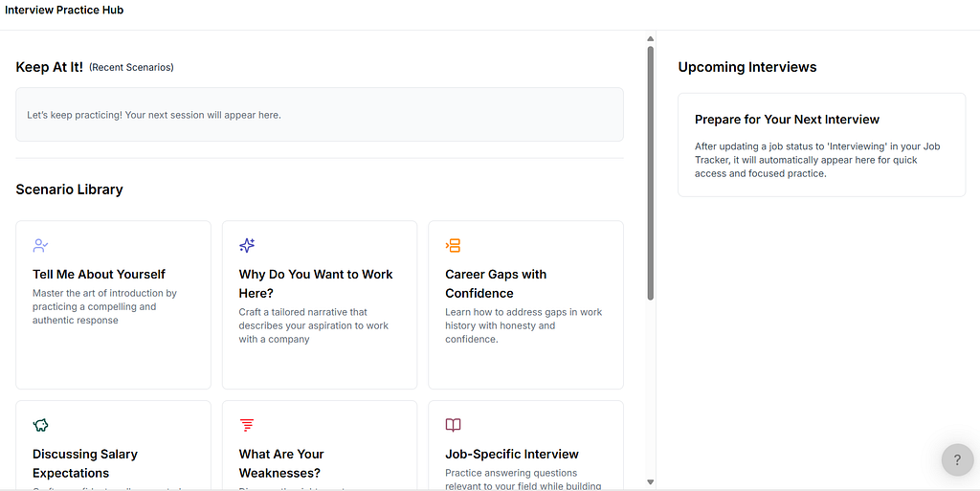
Task: Click 'Master the art of introduction' description
Action: [x=104, y=306]
